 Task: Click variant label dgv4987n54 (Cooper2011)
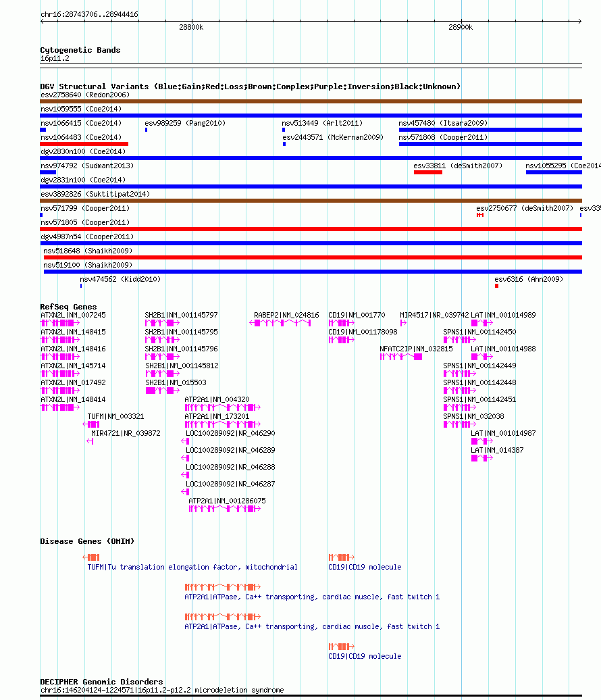tap(87, 236)
